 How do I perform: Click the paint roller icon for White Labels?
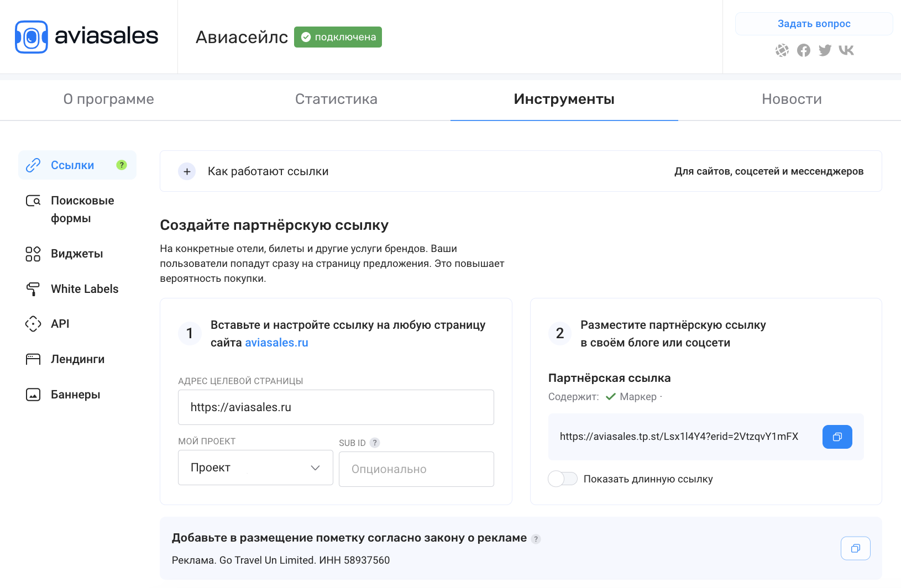[33, 289]
